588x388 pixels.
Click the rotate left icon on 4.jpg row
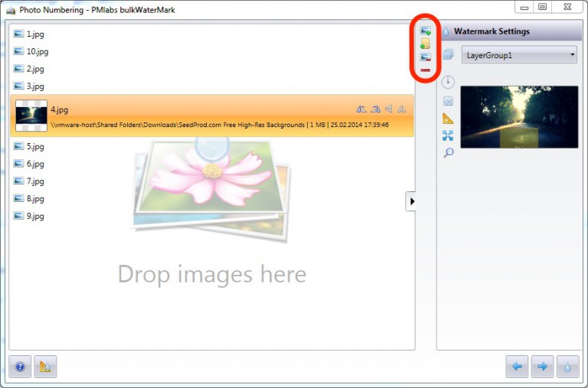point(361,109)
